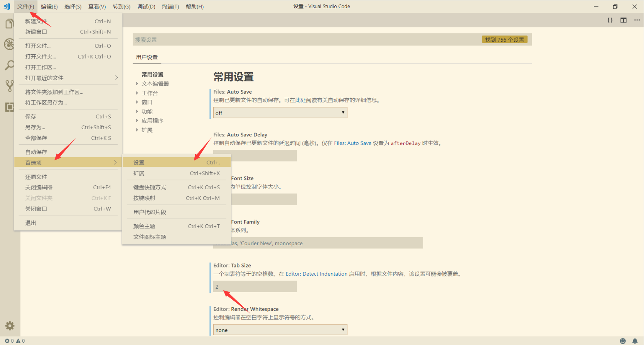The width and height of the screenshot is (644, 345).
Task: Choose 打开文件... menu entry
Action: [x=68, y=46]
